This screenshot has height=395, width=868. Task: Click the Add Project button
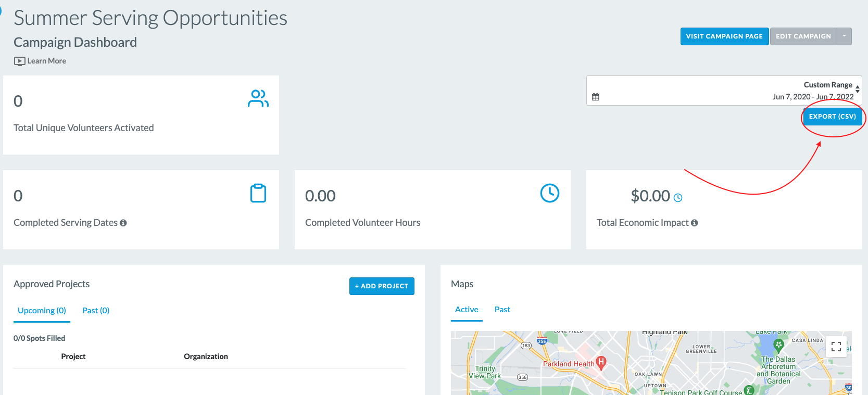[x=382, y=286]
